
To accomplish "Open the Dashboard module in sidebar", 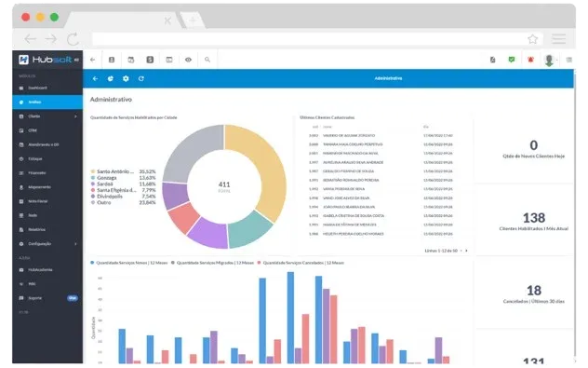I will tap(37, 88).
